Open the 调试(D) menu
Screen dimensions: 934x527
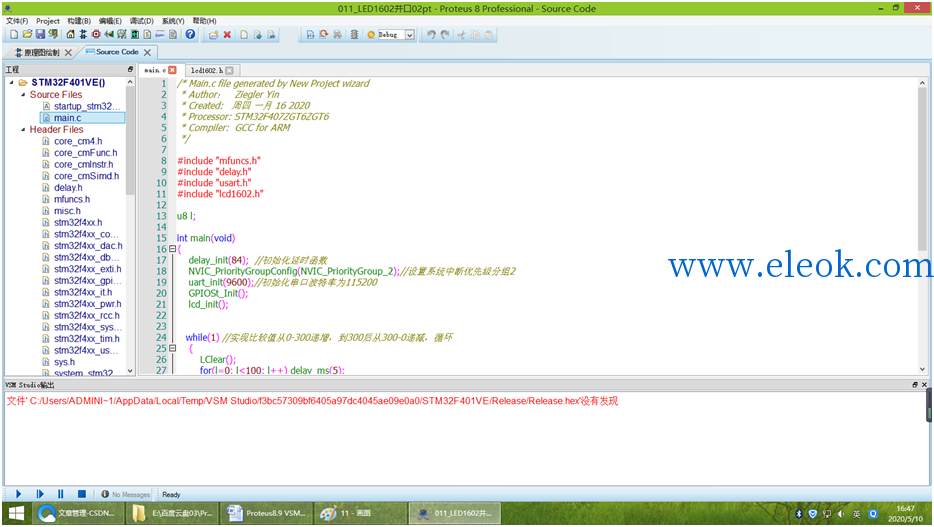point(142,21)
